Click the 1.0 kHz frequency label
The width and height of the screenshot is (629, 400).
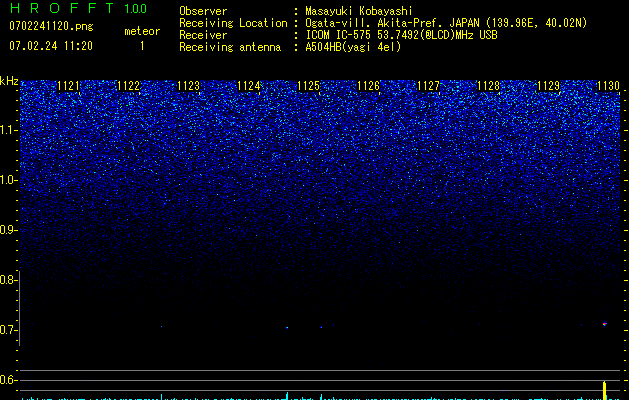(x=8, y=180)
